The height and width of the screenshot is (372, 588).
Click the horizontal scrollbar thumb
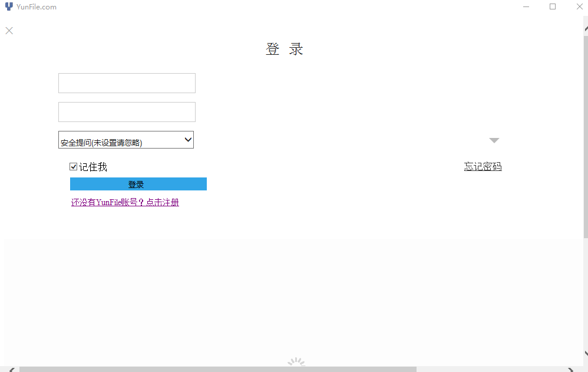[x=218, y=370]
